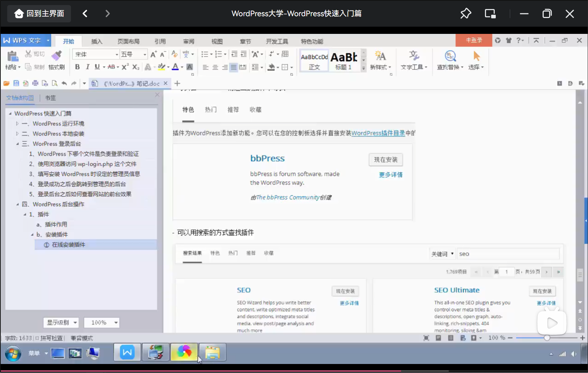Click the save icon in quick toolbar

tap(16, 83)
